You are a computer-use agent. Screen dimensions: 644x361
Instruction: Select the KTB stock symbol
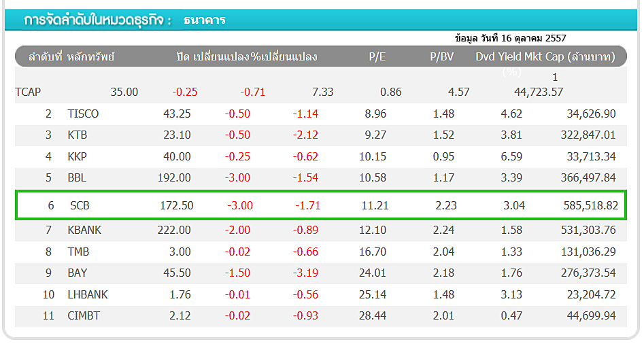[x=78, y=135]
